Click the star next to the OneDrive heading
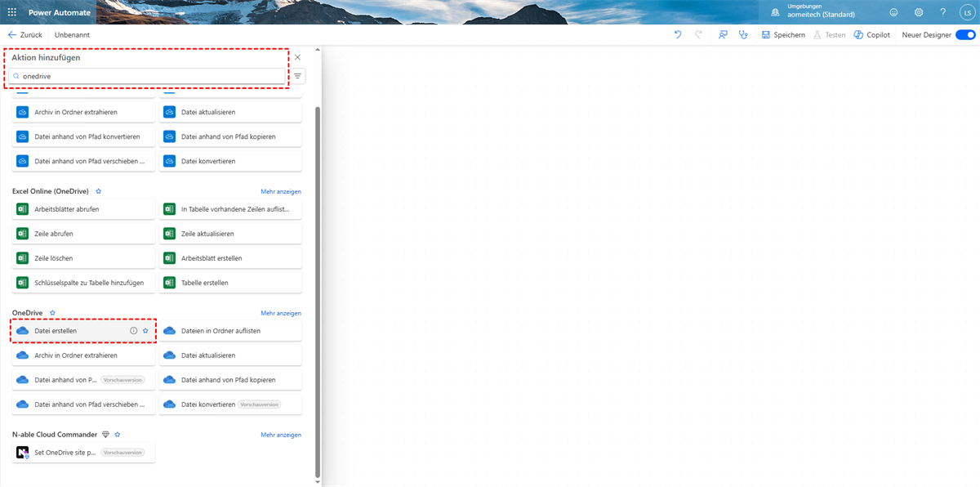This screenshot has height=487, width=980. pyautogui.click(x=52, y=313)
